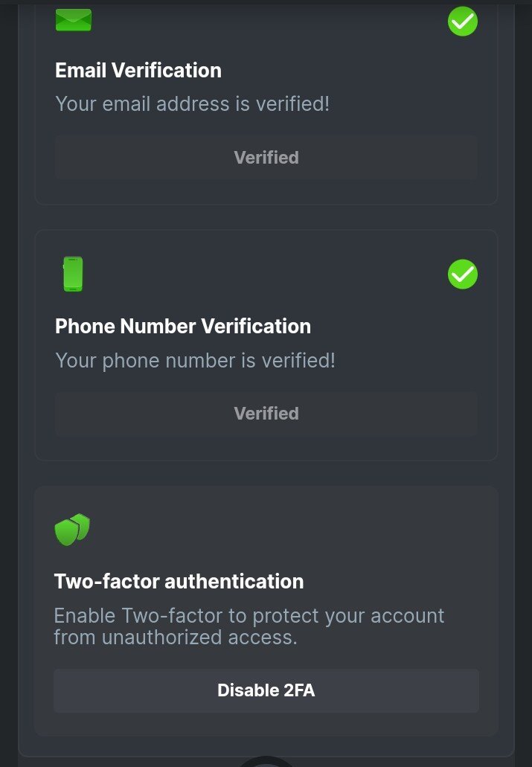
Task: Tap the partially visible circle at bottom
Action: coord(266,761)
